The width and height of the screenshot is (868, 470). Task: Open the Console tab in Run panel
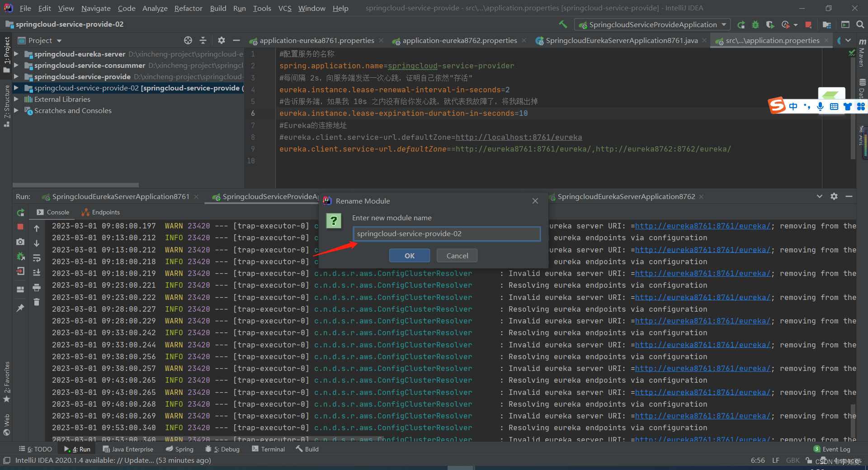[53, 212]
